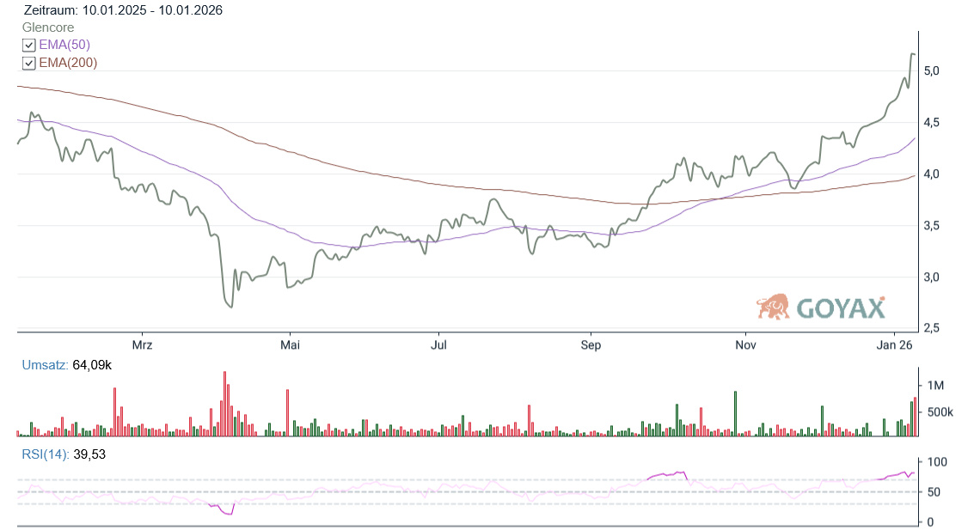Uncheck the EMA(50) checkbox
The height and width of the screenshot is (530, 980).
coord(29,46)
